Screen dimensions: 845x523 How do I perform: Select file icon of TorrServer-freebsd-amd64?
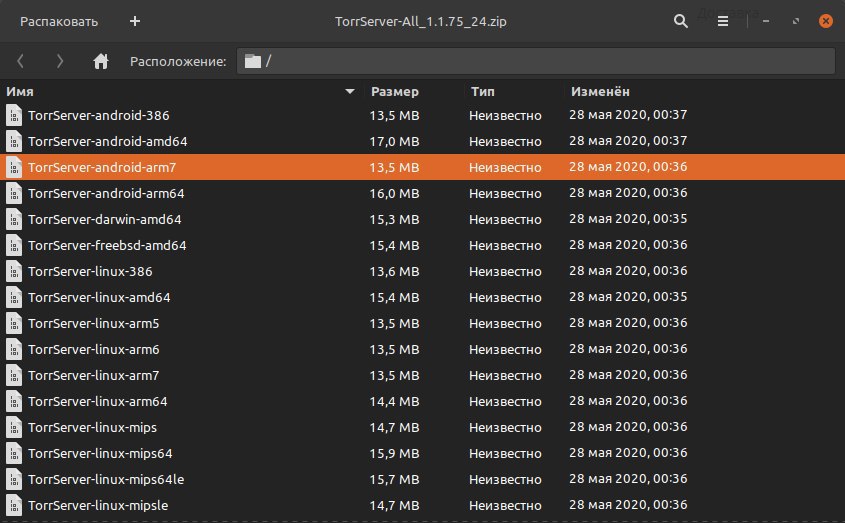pyautogui.click(x=14, y=245)
